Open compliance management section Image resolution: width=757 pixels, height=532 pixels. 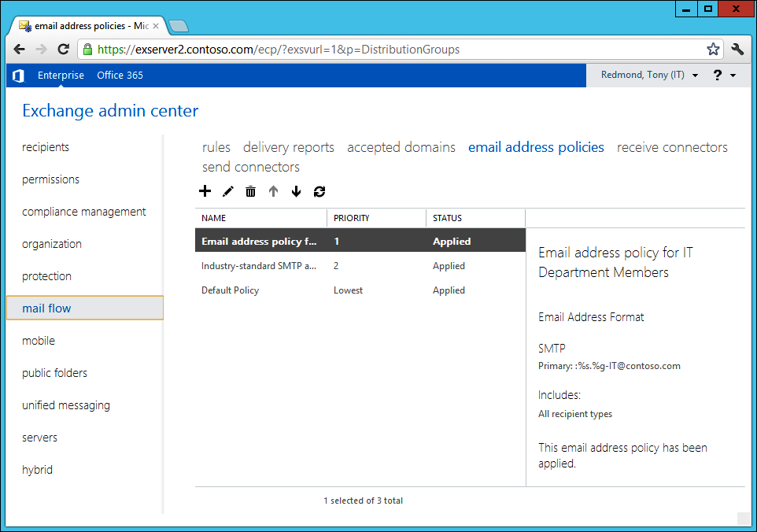[x=84, y=212]
